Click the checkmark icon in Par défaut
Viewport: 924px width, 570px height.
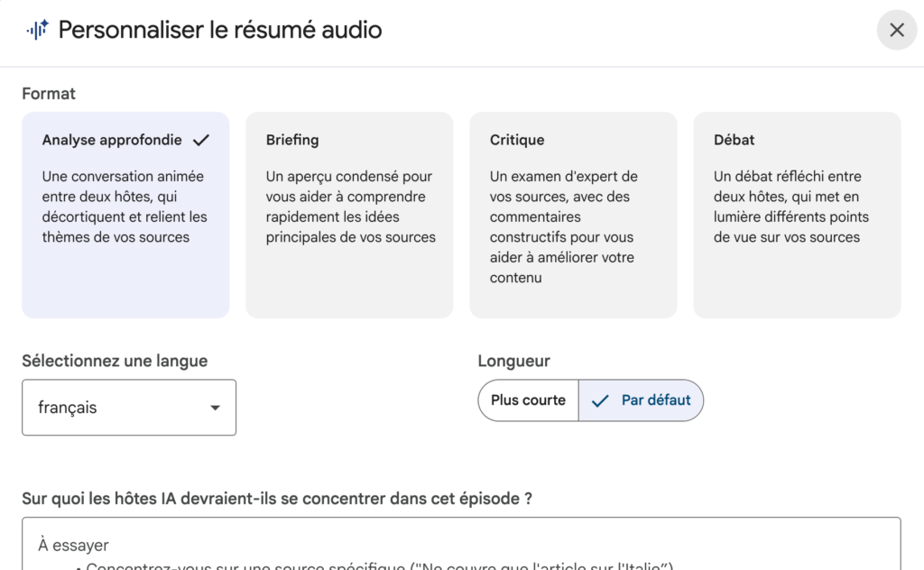coord(600,400)
